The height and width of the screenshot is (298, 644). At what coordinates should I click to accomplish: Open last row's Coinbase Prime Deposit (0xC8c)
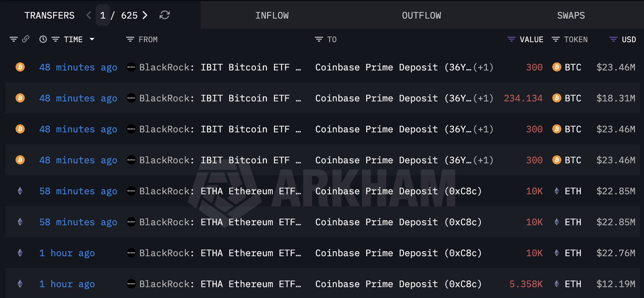point(398,284)
